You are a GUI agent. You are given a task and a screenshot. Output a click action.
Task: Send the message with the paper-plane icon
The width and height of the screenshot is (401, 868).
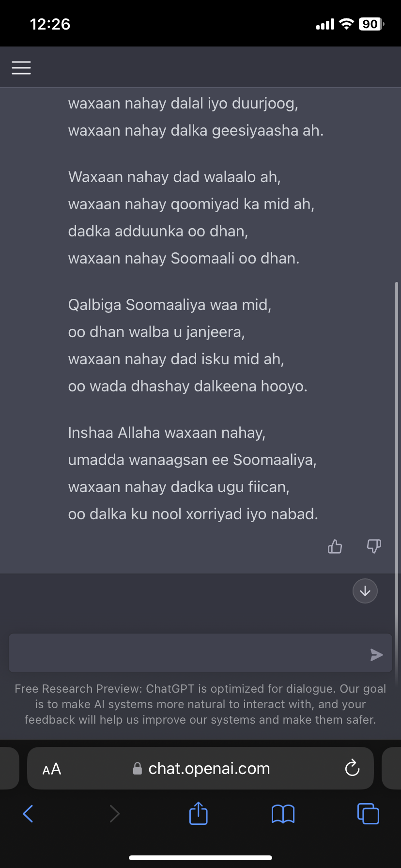click(x=376, y=655)
